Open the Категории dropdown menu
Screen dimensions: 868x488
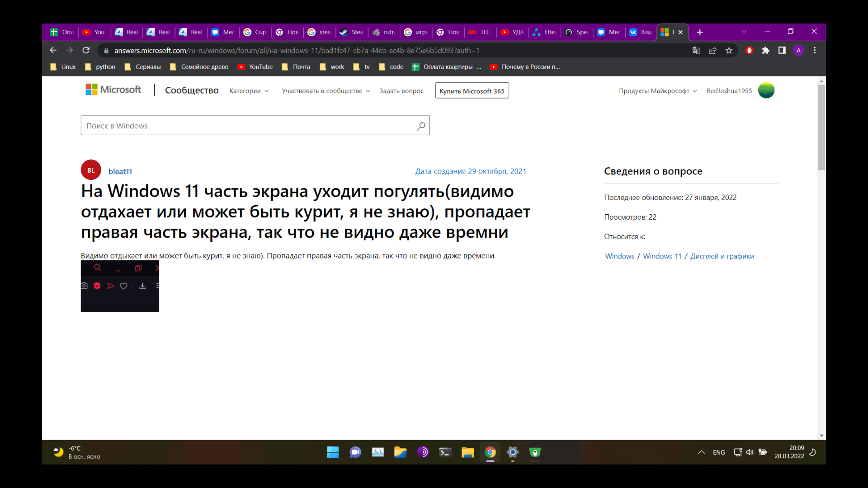[x=248, y=90]
